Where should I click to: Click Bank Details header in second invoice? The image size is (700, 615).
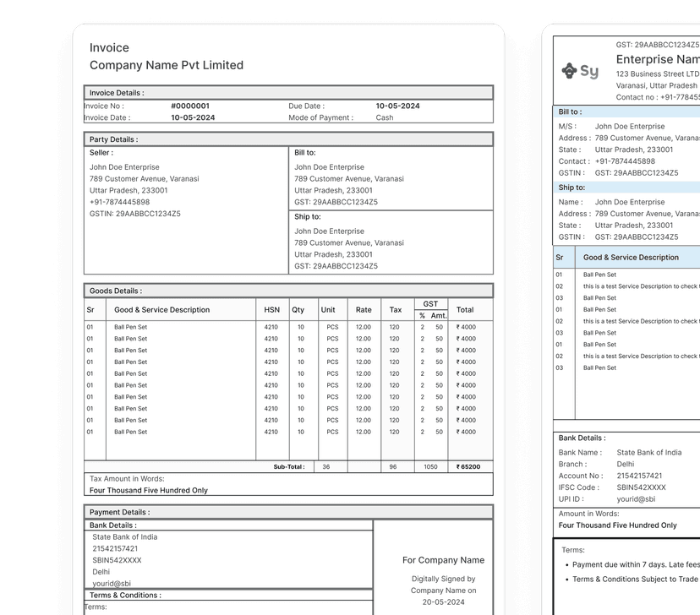[x=582, y=438]
